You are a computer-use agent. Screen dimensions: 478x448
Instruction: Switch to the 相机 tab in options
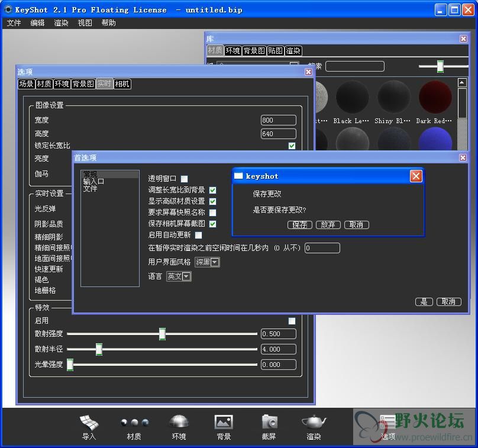[122, 84]
